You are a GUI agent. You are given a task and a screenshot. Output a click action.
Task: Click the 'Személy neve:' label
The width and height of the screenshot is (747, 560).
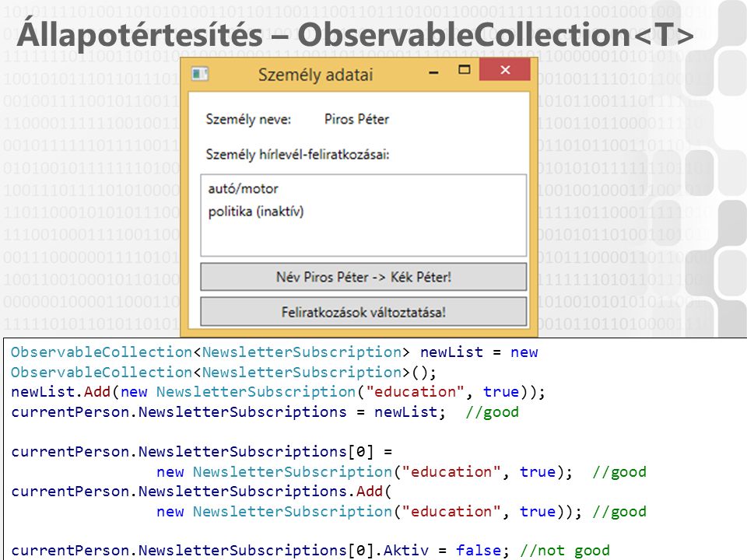[248, 119]
